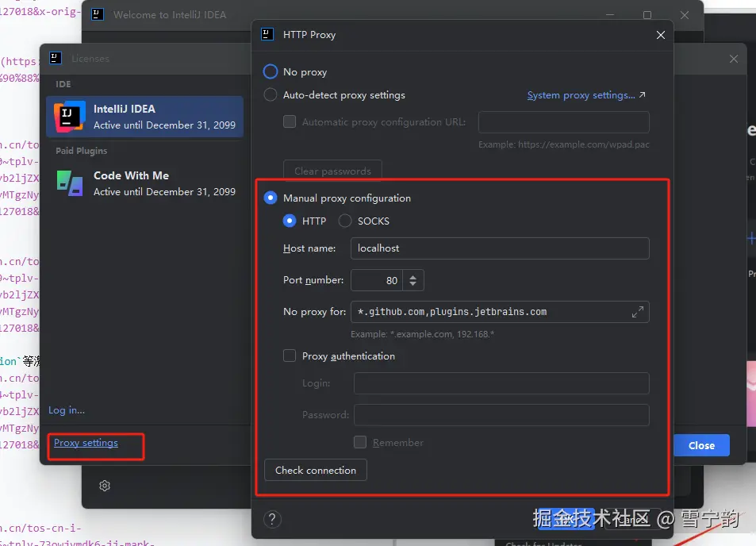Decrease the port number with down arrow
The width and height of the screenshot is (756, 546).
(413, 284)
